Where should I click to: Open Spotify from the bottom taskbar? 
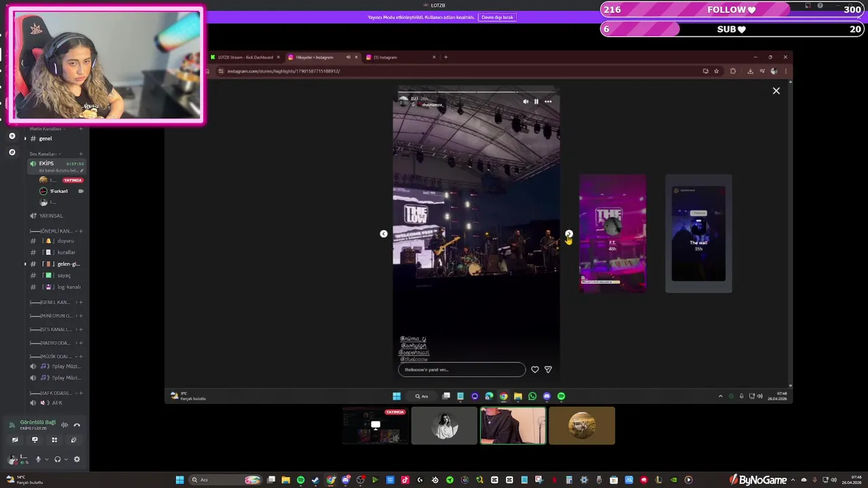[x=300, y=480]
